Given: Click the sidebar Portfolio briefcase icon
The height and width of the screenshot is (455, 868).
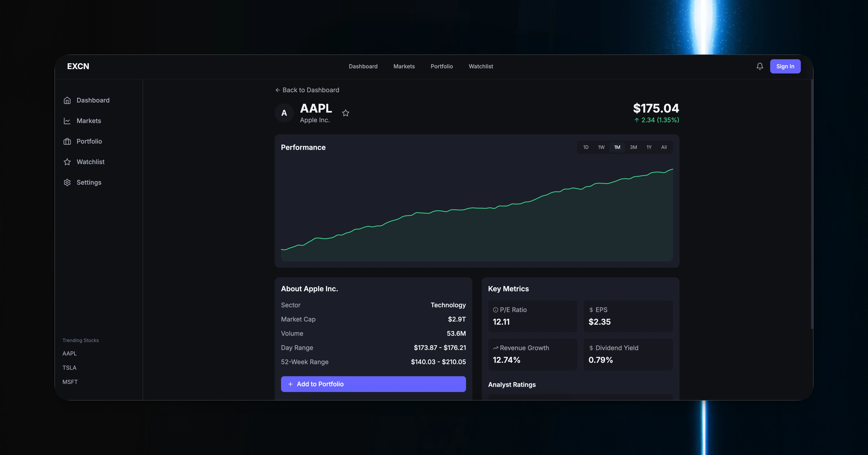Looking at the screenshot, I should (67, 141).
